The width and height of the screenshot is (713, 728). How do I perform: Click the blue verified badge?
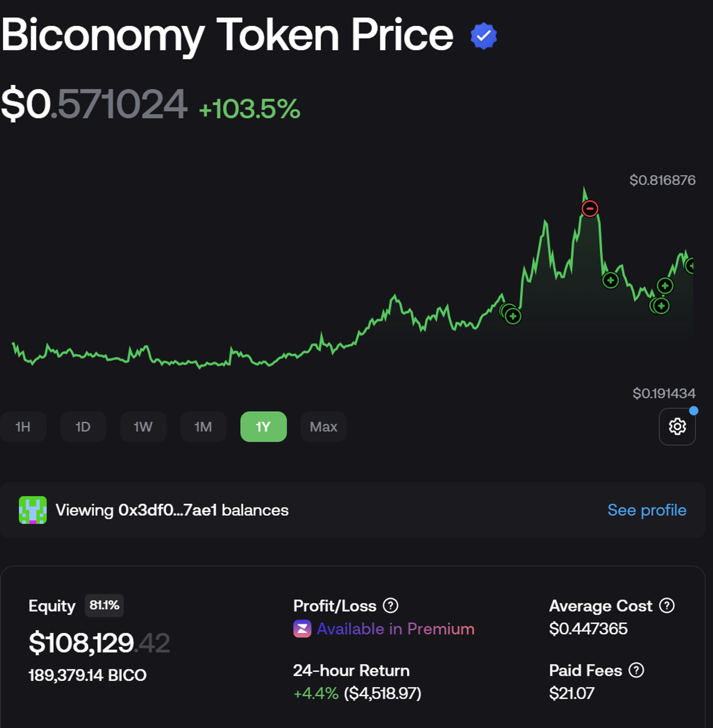[484, 36]
